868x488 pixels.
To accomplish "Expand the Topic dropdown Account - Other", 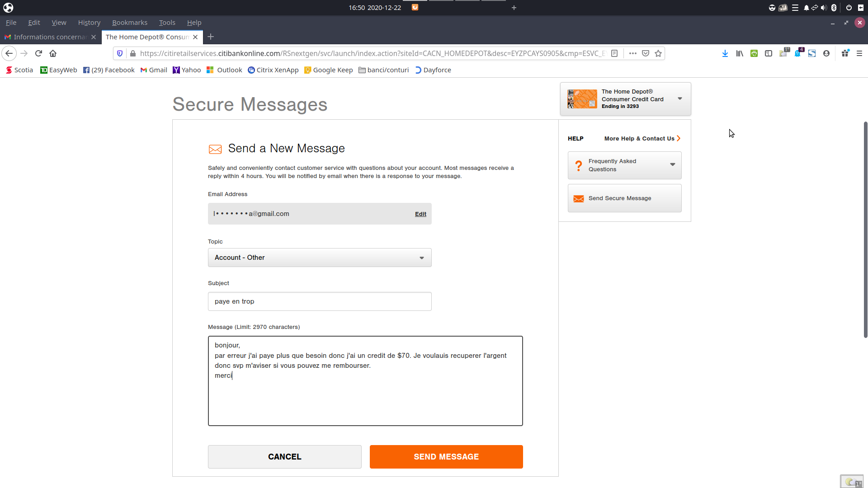I will point(320,258).
